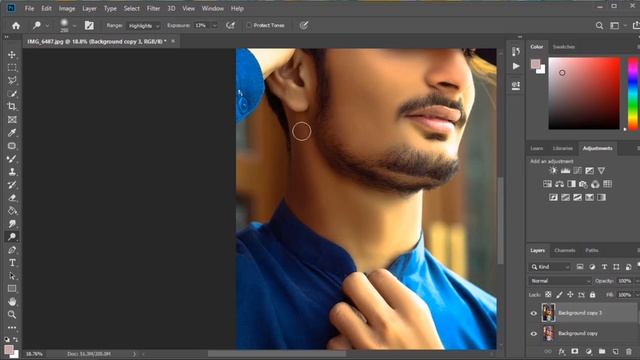Switch to the Paths tab
This screenshot has width=640, height=360.
pos(592,251)
